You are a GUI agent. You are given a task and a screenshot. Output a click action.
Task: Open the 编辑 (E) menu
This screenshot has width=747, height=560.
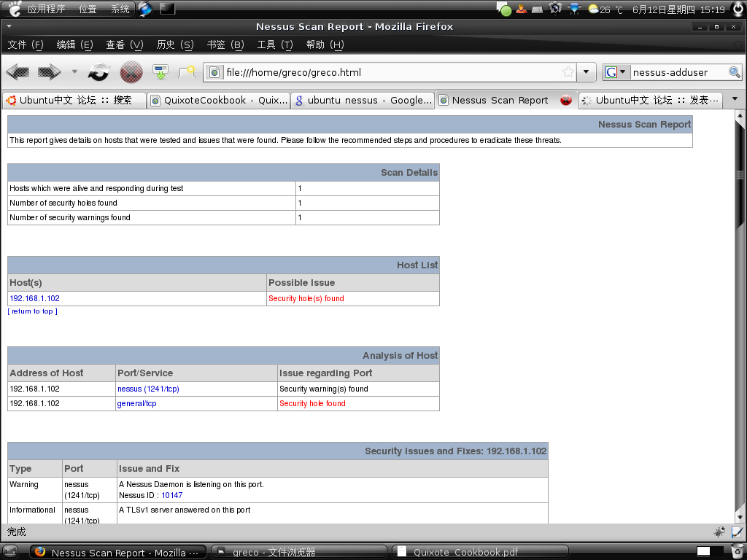[74, 44]
